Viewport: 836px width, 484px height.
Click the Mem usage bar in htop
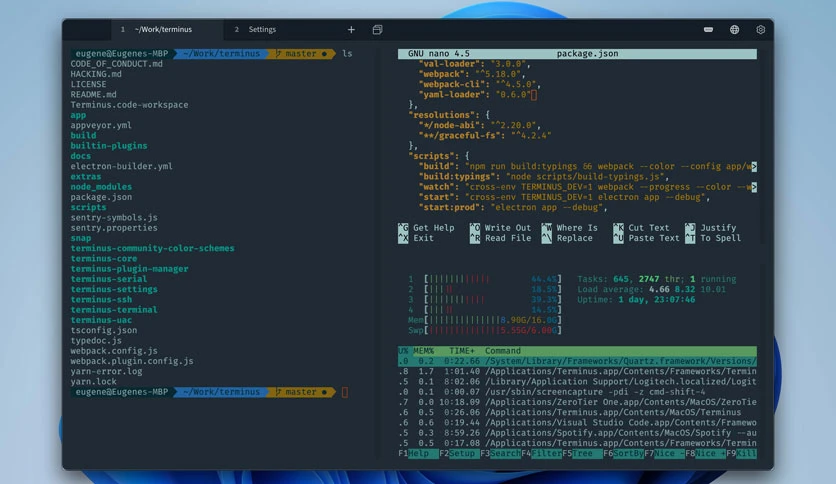[484, 320]
